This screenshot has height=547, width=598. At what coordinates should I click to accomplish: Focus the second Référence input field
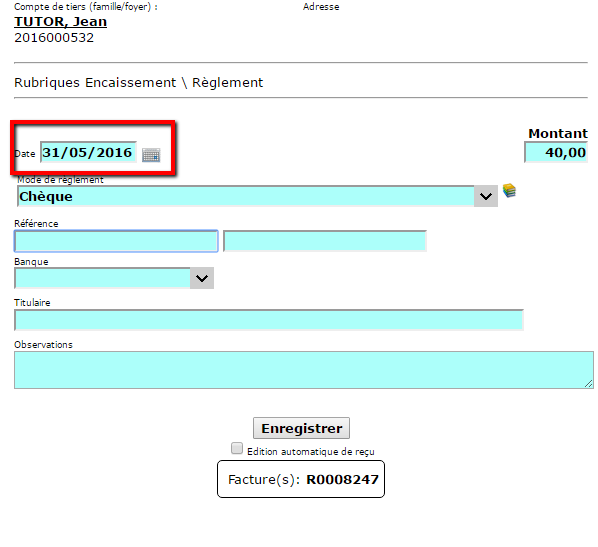325,241
